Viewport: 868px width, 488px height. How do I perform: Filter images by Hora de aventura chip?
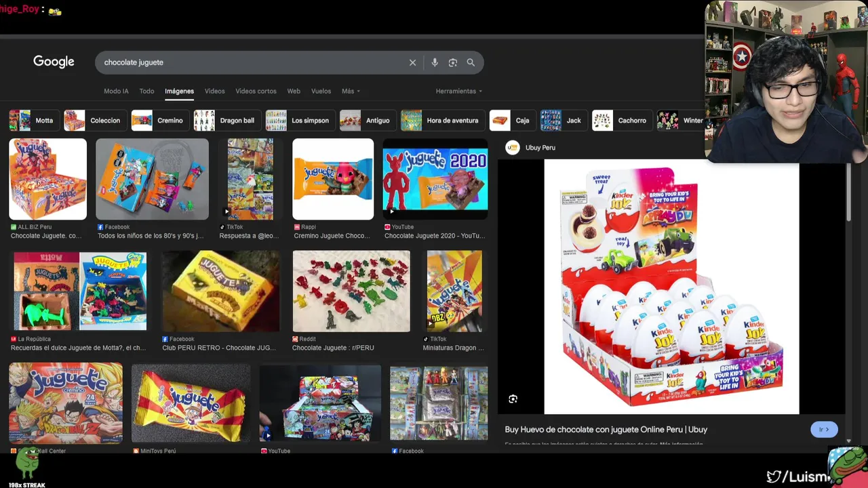441,121
